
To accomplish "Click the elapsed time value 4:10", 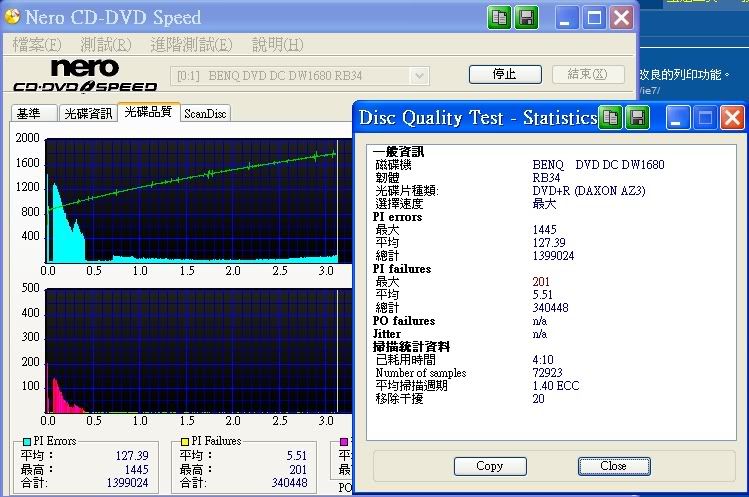I will click(543, 360).
